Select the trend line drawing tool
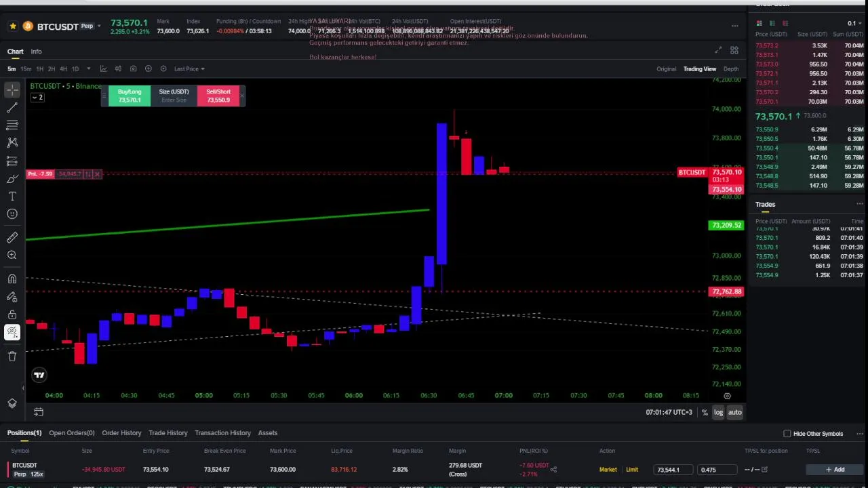 [x=12, y=108]
